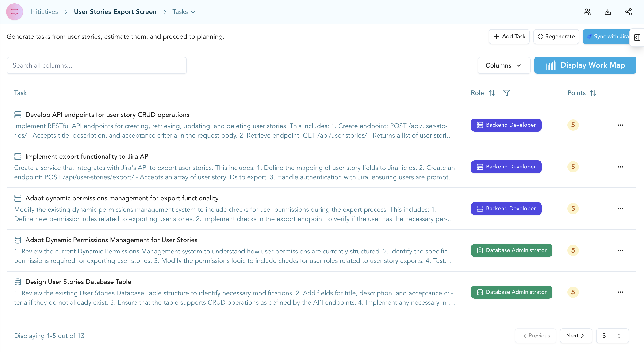Change the rows per page selector
Image resolution: width=644 pixels, height=352 pixels.
click(612, 336)
